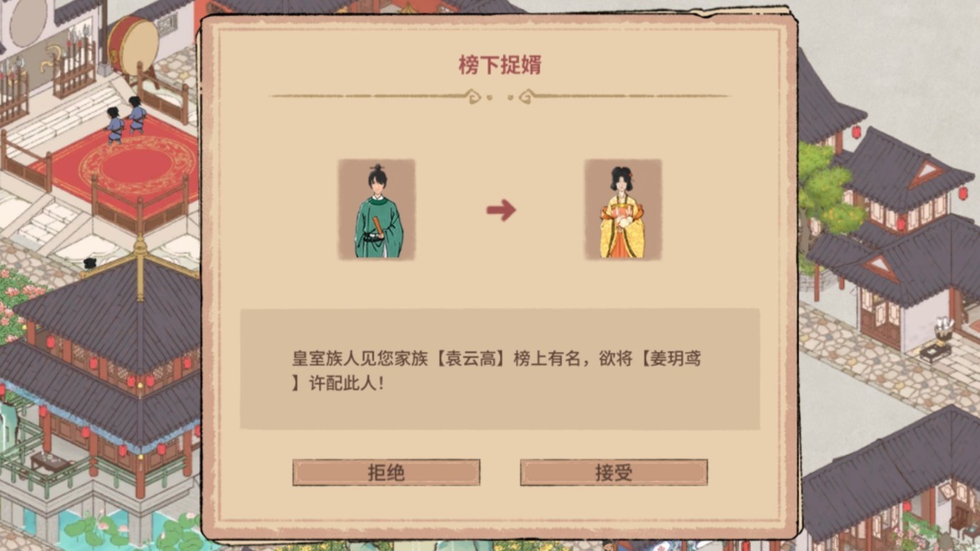
Task: Tap the tea table on pagoda terrace
Action: (x=50, y=465)
